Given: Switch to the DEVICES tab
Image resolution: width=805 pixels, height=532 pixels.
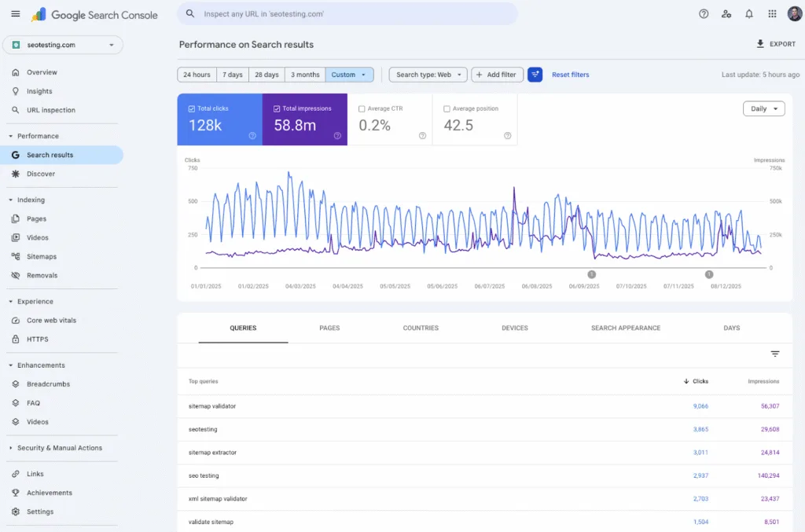Looking at the screenshot, I should (x=514, y=328).
